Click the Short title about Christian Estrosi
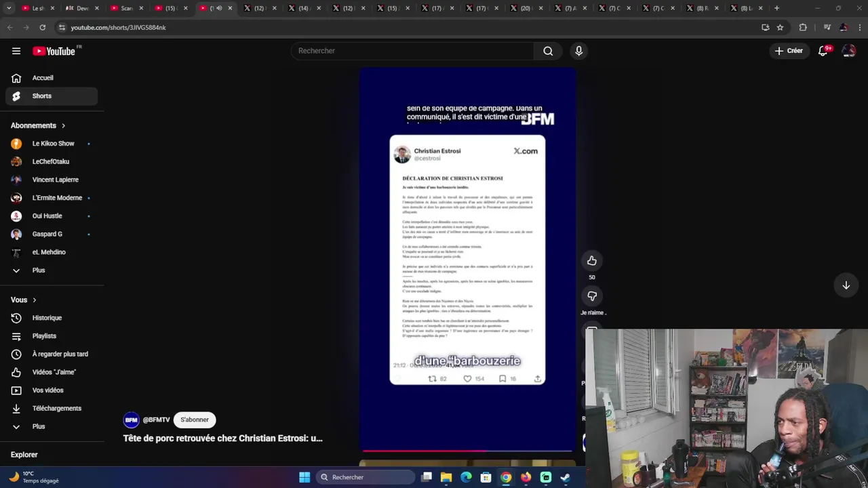868x488 pixels. pos(222,439)
